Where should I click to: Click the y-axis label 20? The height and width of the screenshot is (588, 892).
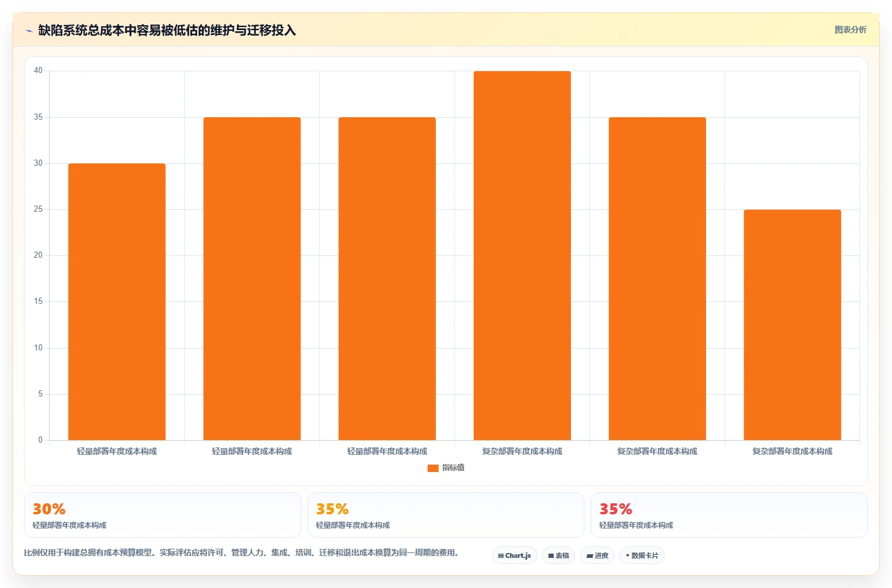pyautogui.click(x=38, y=255)
